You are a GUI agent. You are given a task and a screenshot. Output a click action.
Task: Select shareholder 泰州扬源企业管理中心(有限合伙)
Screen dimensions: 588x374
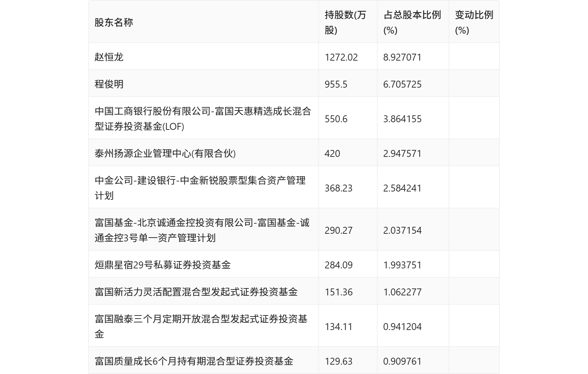tap(165, 153)
